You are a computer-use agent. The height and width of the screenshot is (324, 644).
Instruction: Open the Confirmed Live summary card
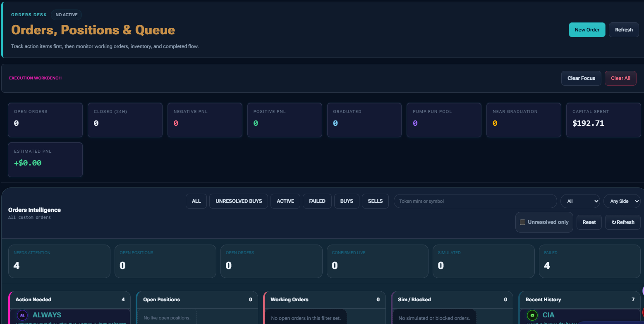[x=378, y=261]
